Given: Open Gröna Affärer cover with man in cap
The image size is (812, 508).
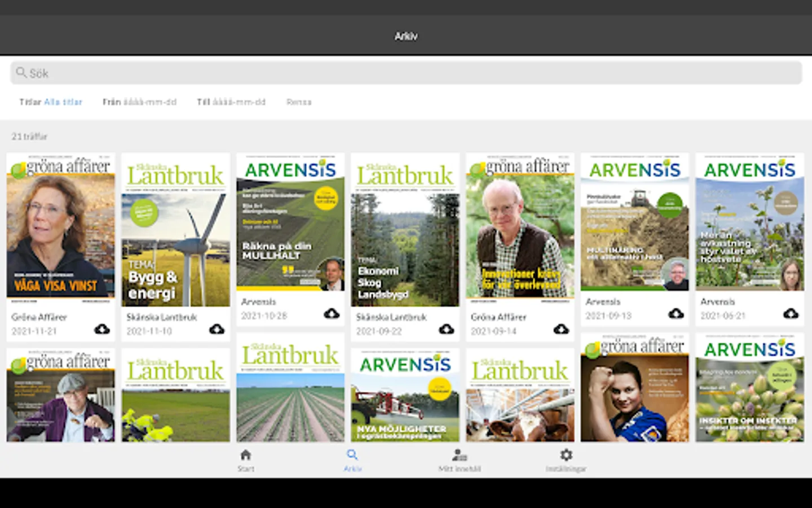Looking at the screenshot, I should click(x=61, y=395).
